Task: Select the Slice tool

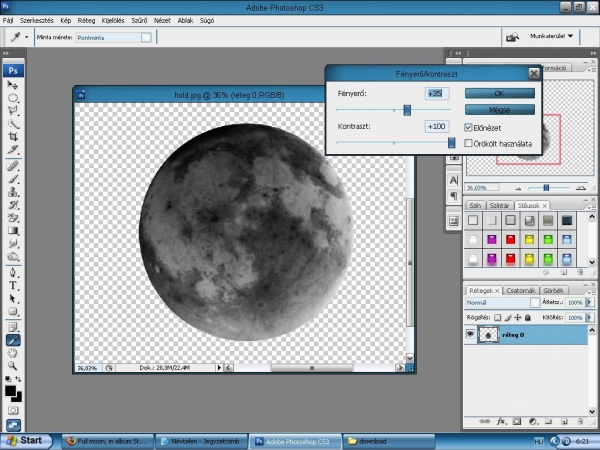Action: tap(13, 150)
